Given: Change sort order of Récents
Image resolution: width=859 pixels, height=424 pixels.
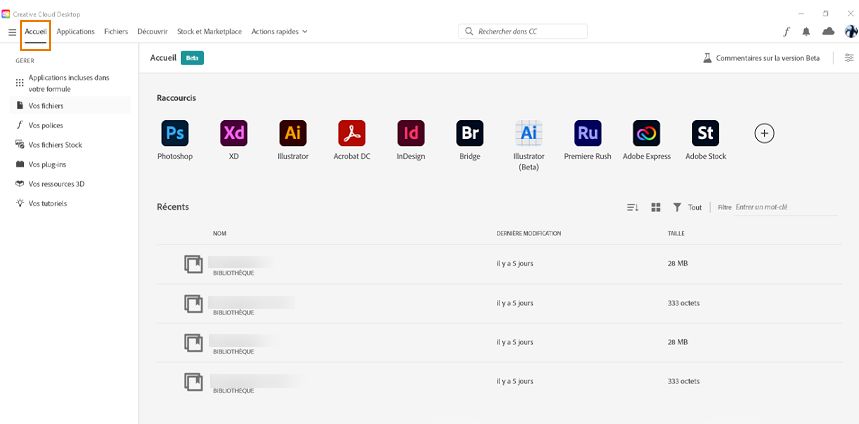Looking at the screenshot, I should pos(633,207).
